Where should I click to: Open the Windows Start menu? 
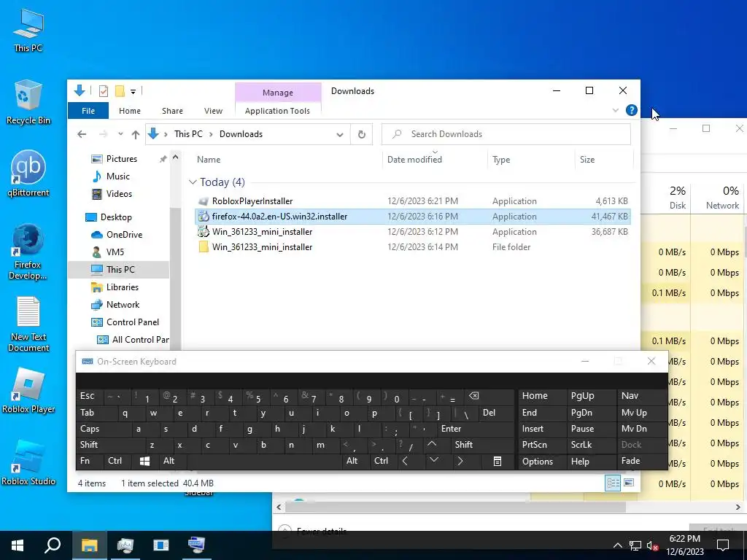18,545
